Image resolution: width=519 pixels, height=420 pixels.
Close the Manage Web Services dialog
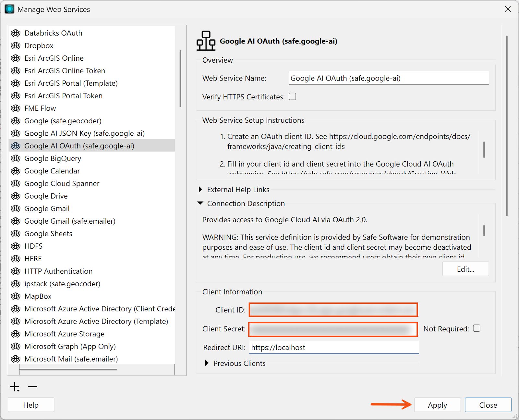(x=508, y=9)
